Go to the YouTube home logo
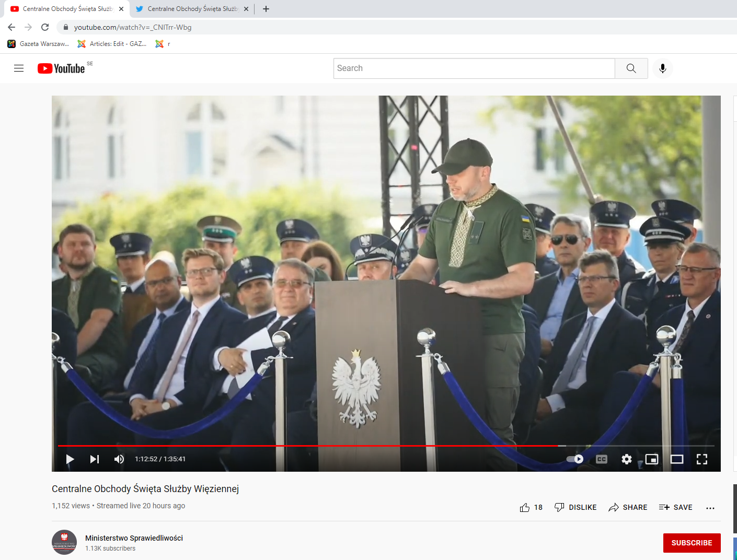The width and height of the screenshot is (737, 560). click(x=61, y=68)
